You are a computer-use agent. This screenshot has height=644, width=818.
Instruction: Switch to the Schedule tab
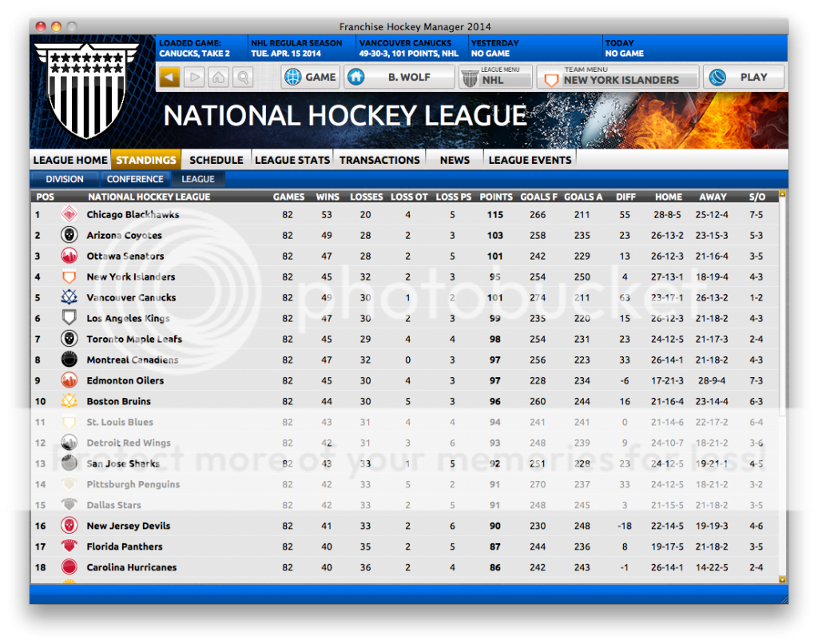pyautogui.click(x=216, y=160)
